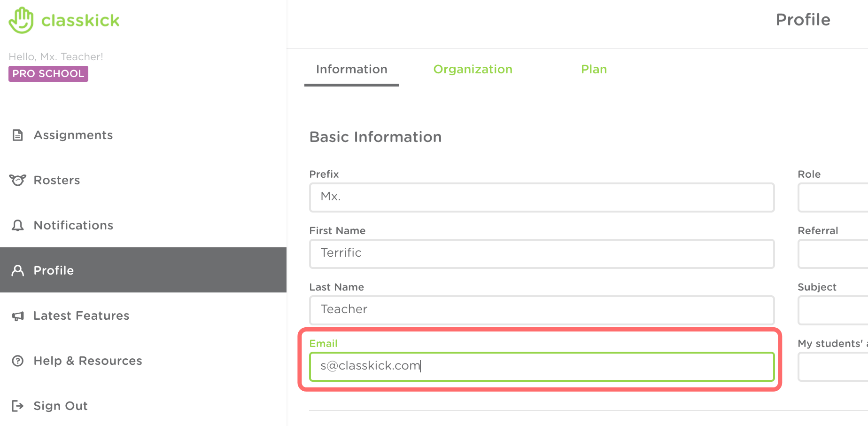Go to Rosters in the sidebar
Image resolution: width=868 pixels, height=426 pixels.
click(x=57, y=181)
